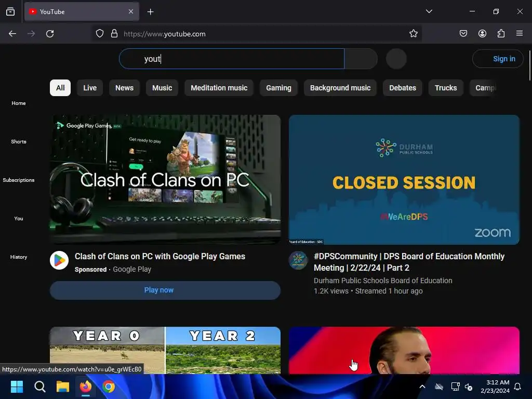Open a new tab with the plus button
The height and width of the screenshot is (399, 532).
(x=150, y=12)
